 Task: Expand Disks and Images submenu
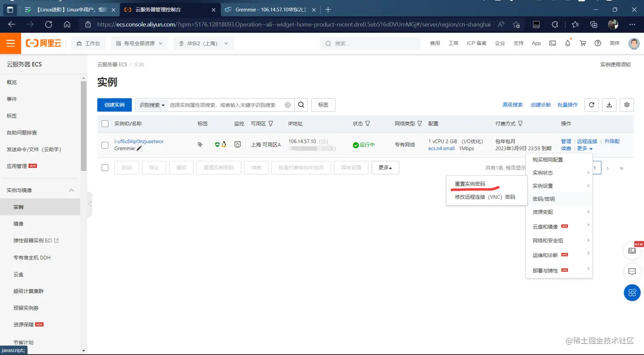point(559,226)
